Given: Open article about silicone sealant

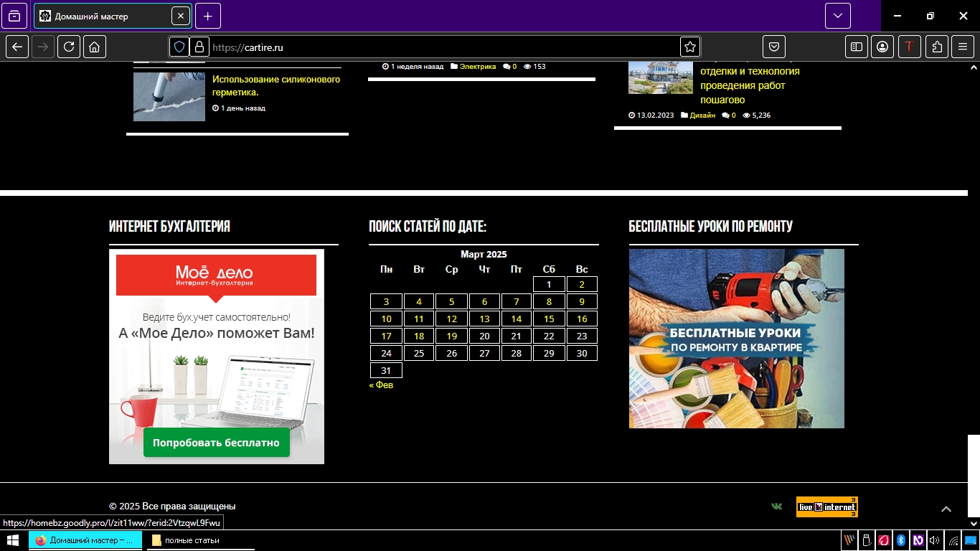Looking at the screenshot, I should [276, 86].
